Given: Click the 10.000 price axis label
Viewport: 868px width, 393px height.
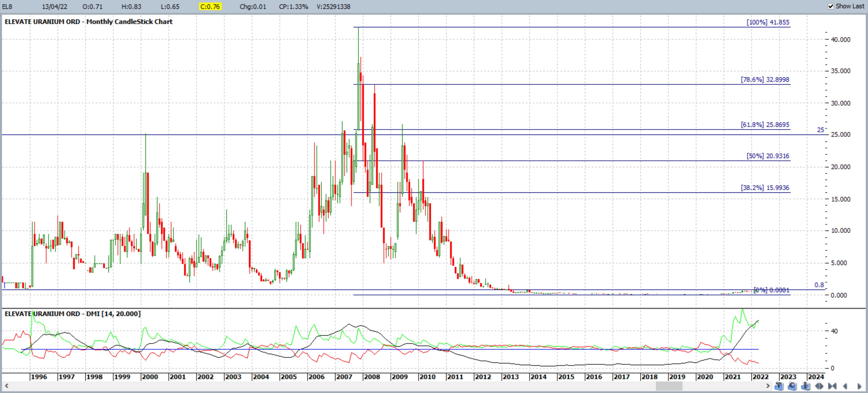Looking at the screenshot, I should (x=840, y=231).
